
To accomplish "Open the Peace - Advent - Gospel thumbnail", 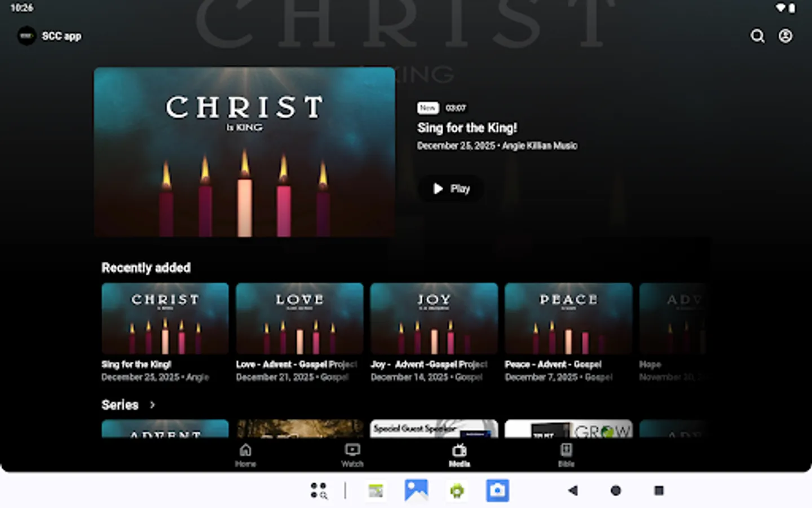I will pos(568,318).
